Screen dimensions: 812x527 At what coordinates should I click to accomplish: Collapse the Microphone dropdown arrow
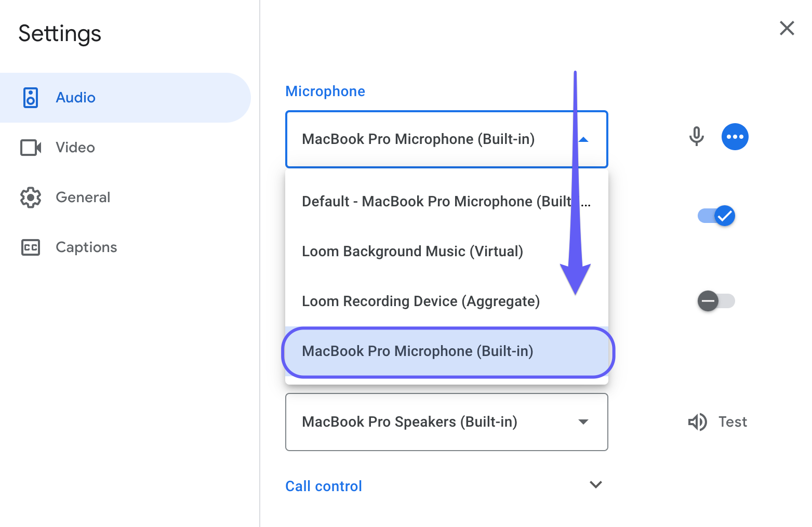tap(583, 139)
